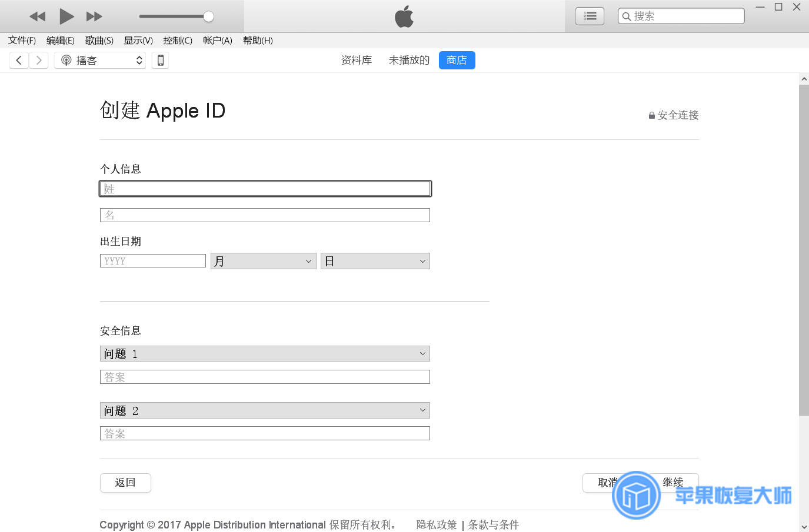The image size is (809, 532).
Task: Open the 隐私政策 link
Action: [437, 524]
